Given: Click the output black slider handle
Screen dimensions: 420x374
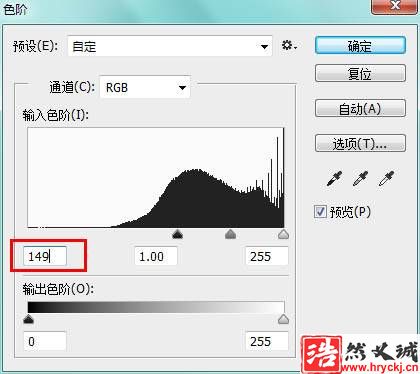Looking at the screenshot, I should click(29, 320).
